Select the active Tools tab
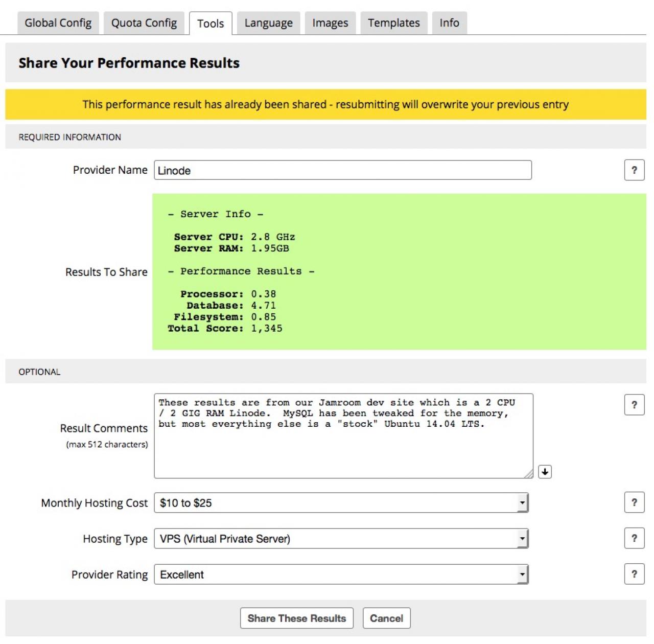 tap(211, 24)
